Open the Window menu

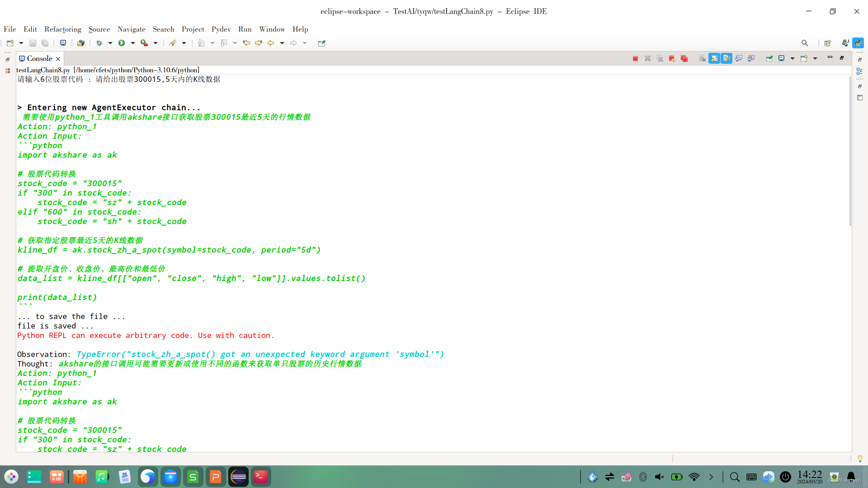(x=272, y=29)
